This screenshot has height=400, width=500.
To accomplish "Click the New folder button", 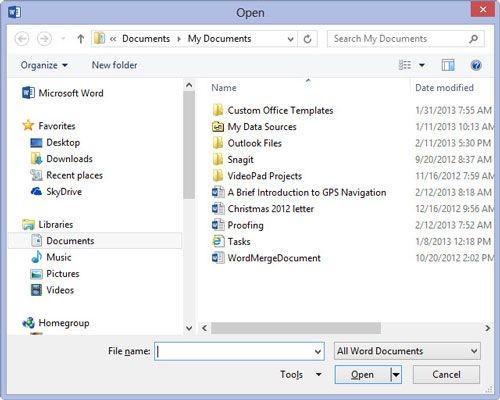I will click(114, 65).
